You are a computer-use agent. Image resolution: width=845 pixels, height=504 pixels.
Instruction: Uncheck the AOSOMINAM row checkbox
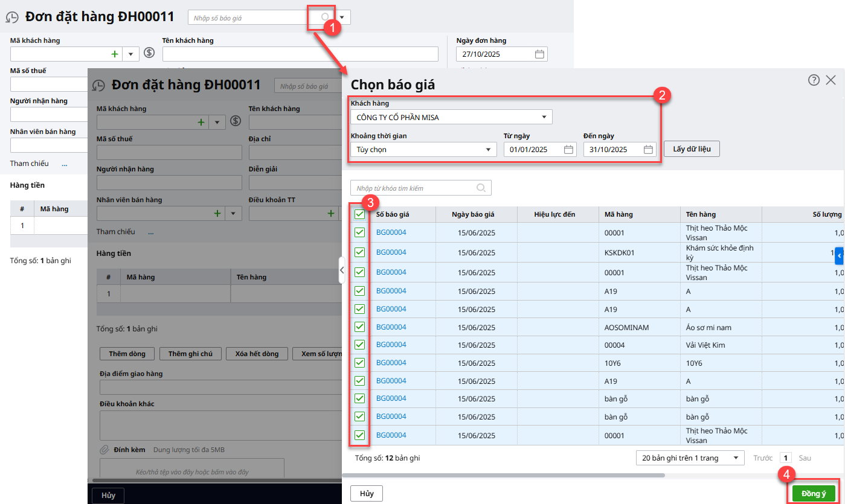[x=359, y=327]
